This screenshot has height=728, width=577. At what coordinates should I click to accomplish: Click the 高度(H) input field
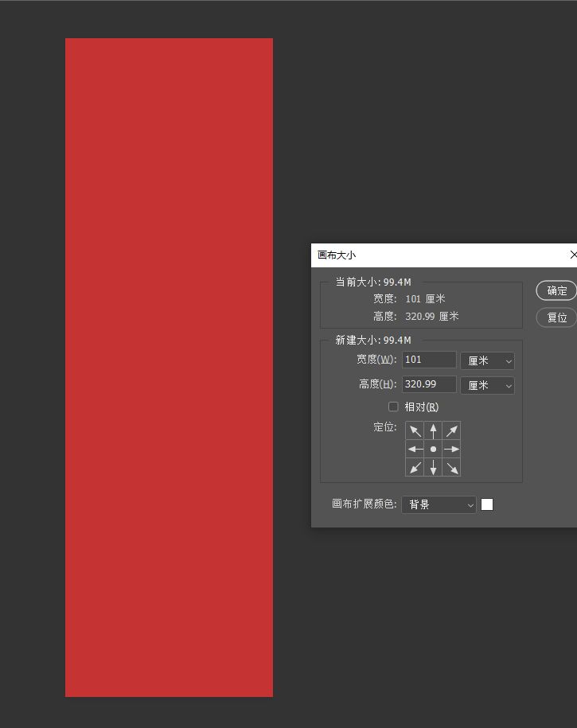point(429,384)
